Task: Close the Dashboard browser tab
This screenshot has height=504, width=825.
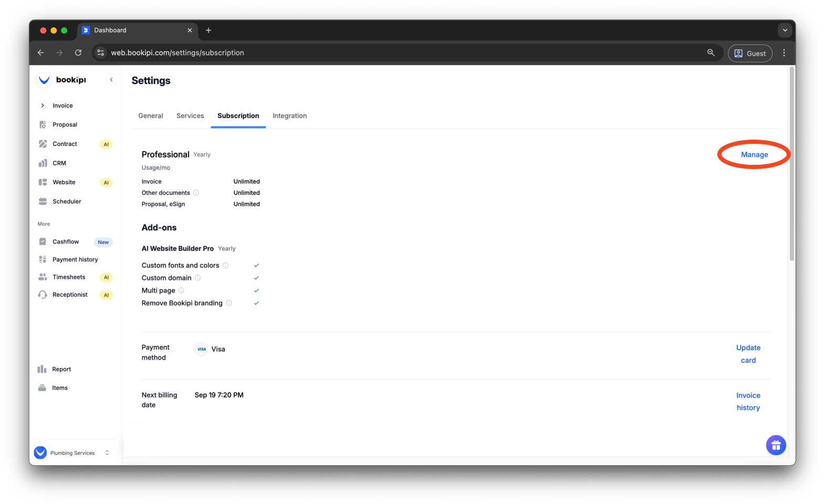Action: [190, 30]
